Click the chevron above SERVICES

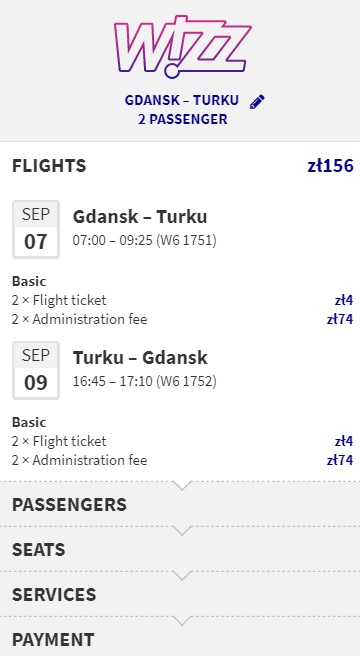[x=182, y=575]
